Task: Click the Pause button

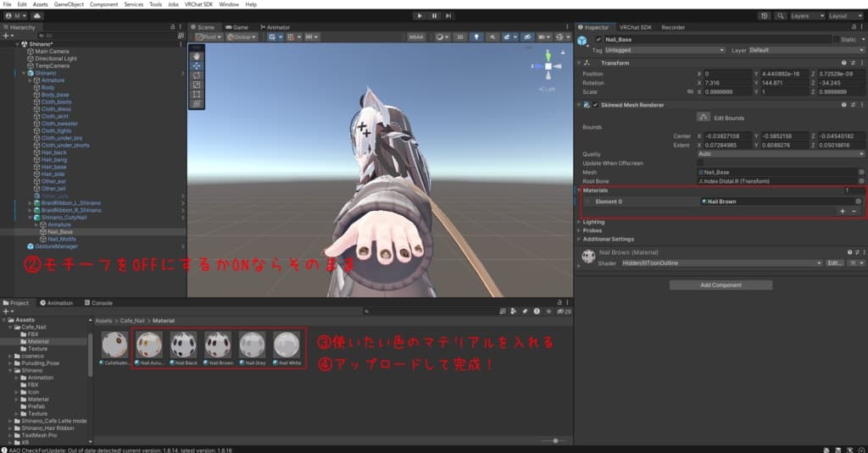Action: click(x=434, y=16)
